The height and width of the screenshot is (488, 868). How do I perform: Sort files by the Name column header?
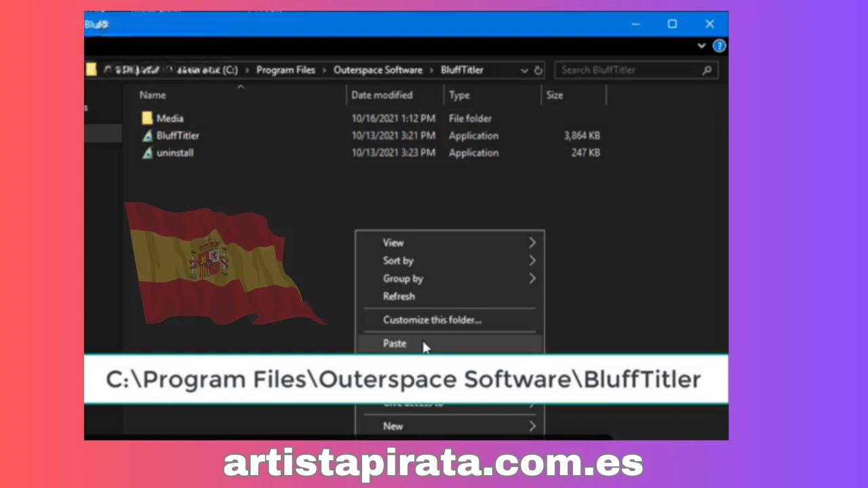[x=153, y=95]
